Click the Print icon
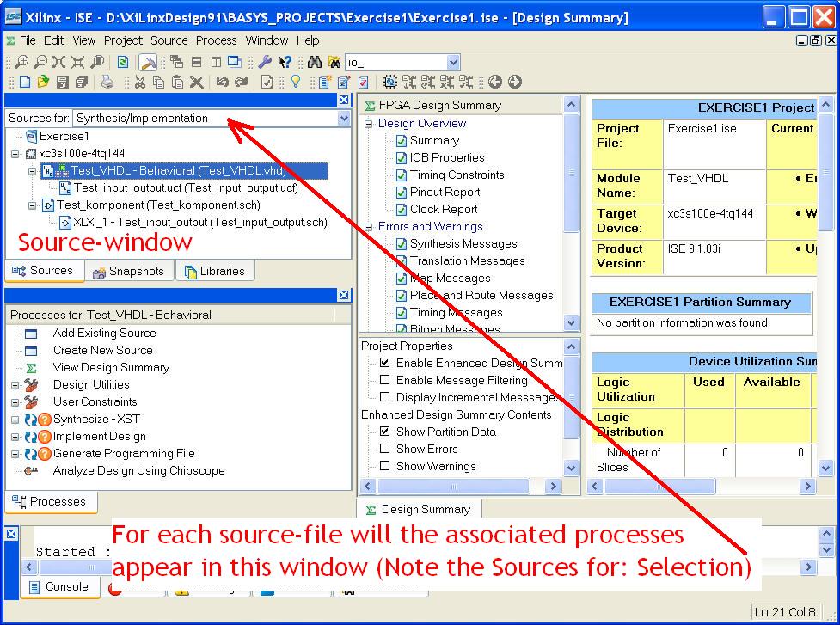Image resolution: width=840 pixels, height=625 pixels. pos(107,82)
